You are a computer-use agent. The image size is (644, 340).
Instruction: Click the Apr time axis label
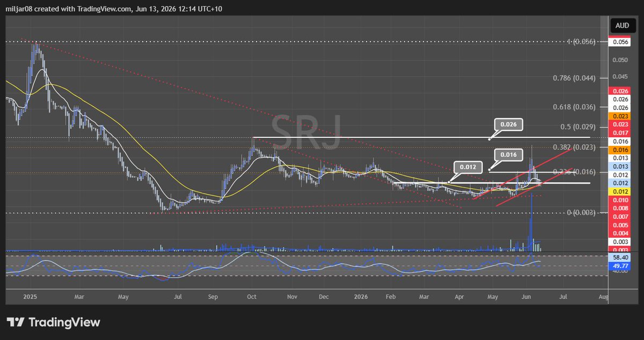[459, 296]
